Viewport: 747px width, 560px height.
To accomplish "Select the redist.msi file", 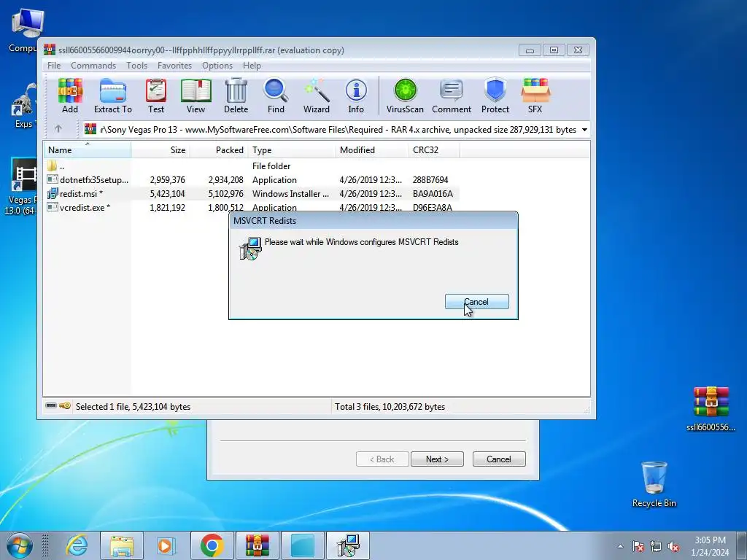I will click(252, 193).
